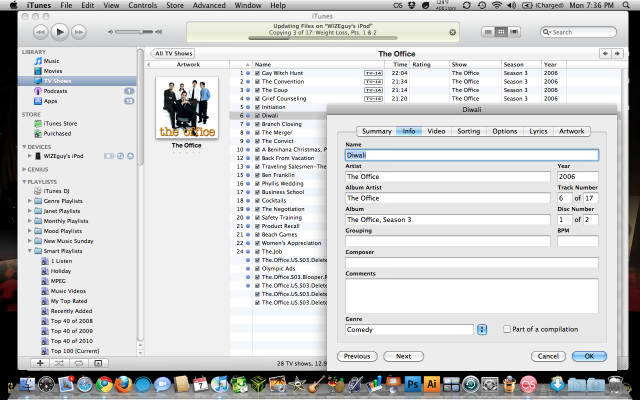Click The Office album artwork thumbnail
The image size is (640, 400).
187,107
